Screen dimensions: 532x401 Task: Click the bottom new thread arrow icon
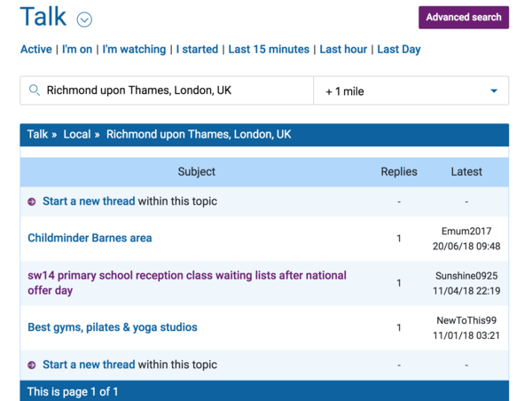click(x=32, y=366)
